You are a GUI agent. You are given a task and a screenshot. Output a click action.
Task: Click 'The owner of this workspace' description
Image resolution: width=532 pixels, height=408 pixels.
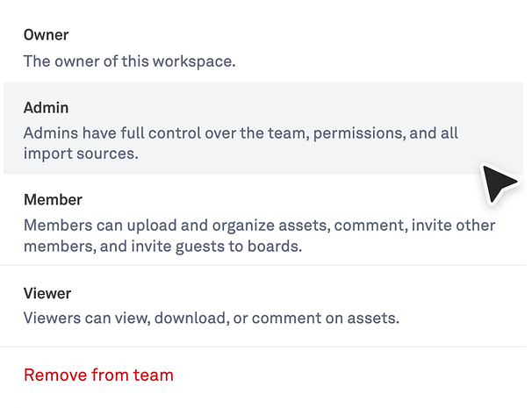(x=129, y=61)
